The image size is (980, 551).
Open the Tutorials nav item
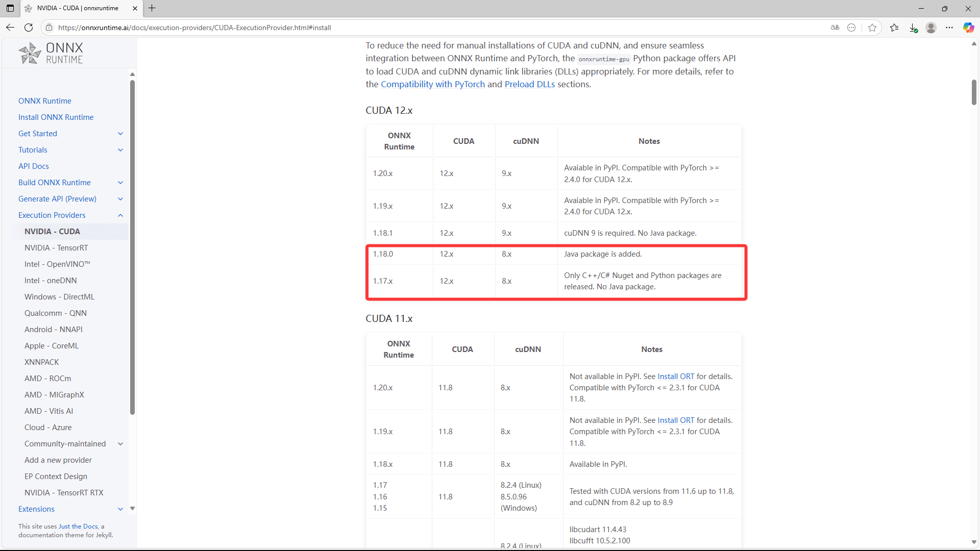tap(33, 150)
